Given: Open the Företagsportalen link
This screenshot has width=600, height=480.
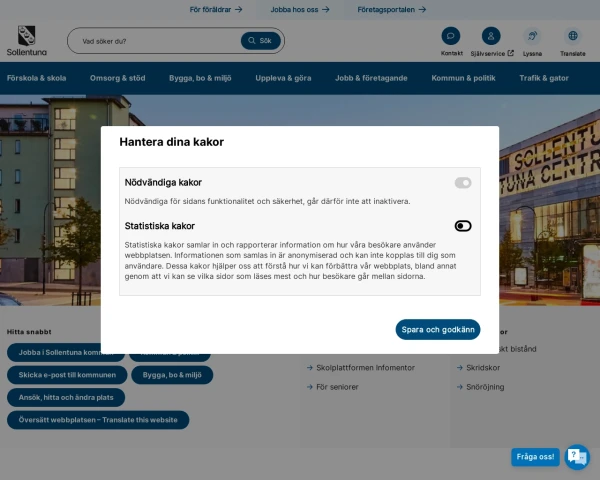Looking at the screenshot, I should 392,9.
